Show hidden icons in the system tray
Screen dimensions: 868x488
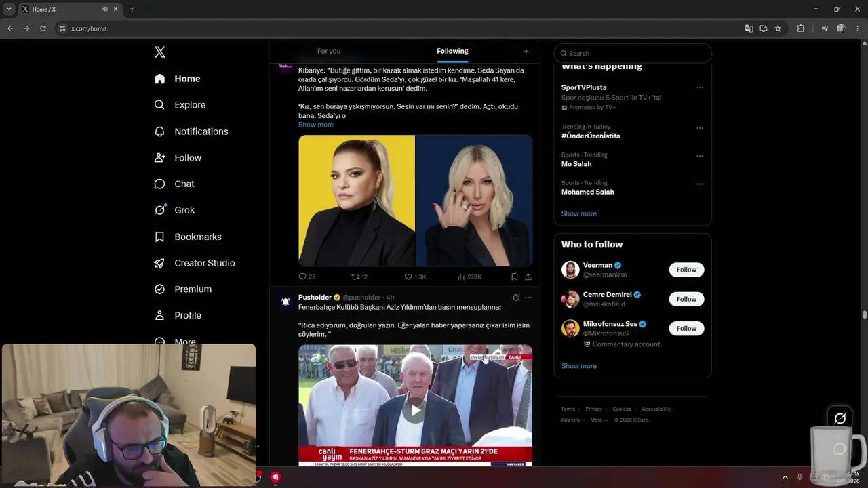coord(785,477)
